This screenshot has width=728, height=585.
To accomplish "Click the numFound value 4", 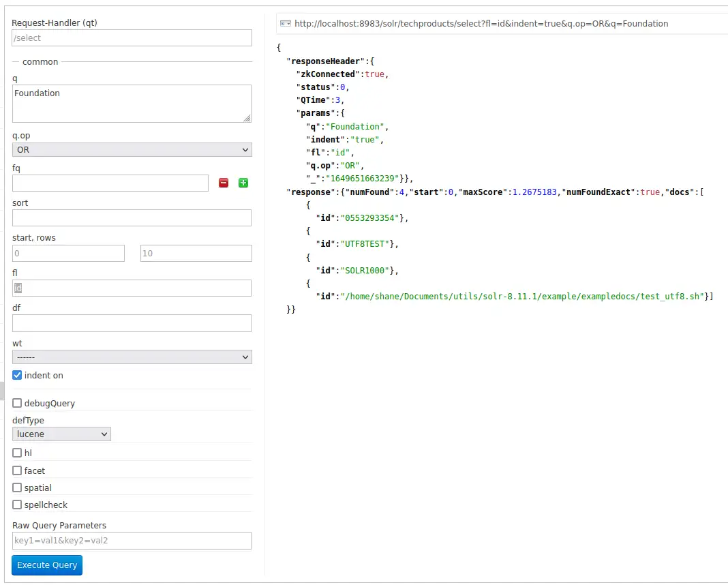I will 401,192.
